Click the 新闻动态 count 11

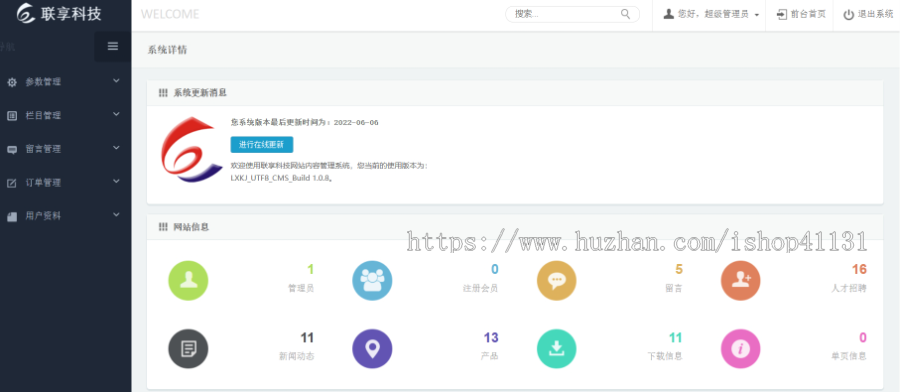tap(307, 337)
